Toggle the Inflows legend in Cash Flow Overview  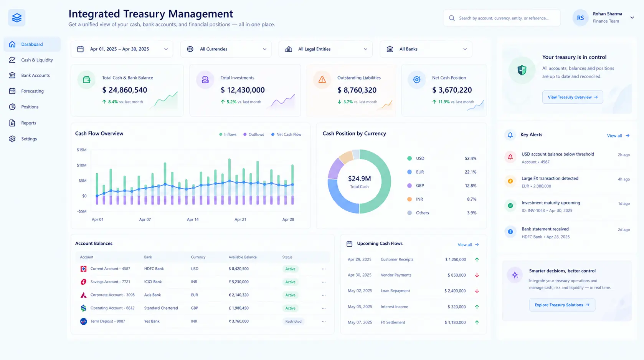[x=228, y=134]
